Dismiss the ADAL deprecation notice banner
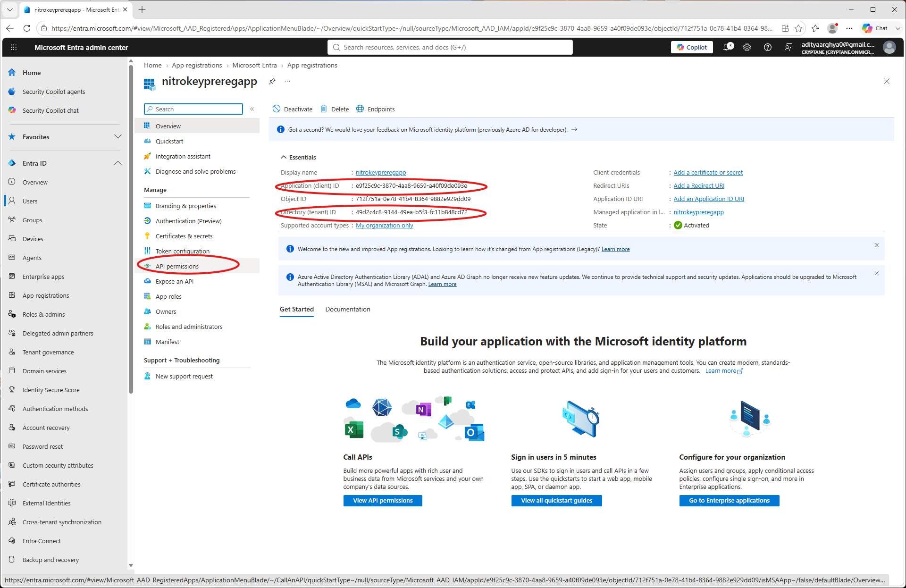The image size is (906, 588). coord(877,273)
